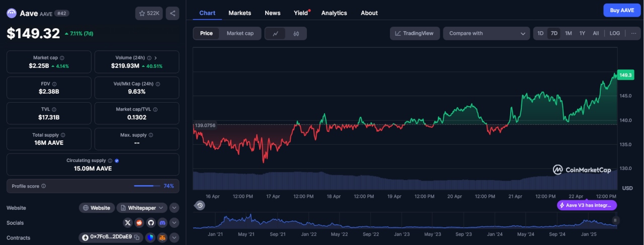
Task: Click the 139.0756 baseline label on chart
Action: [205, 125]
